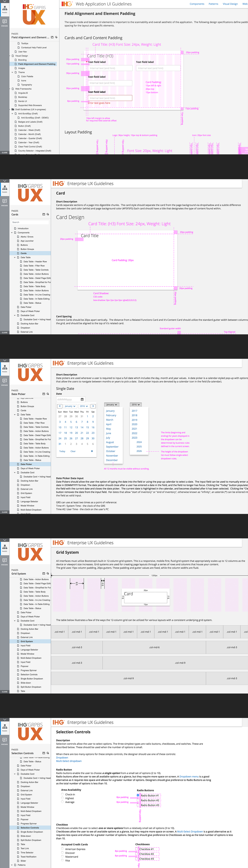Choose September from the month list
The image size is (248, 868).
(x=112, y=446)
